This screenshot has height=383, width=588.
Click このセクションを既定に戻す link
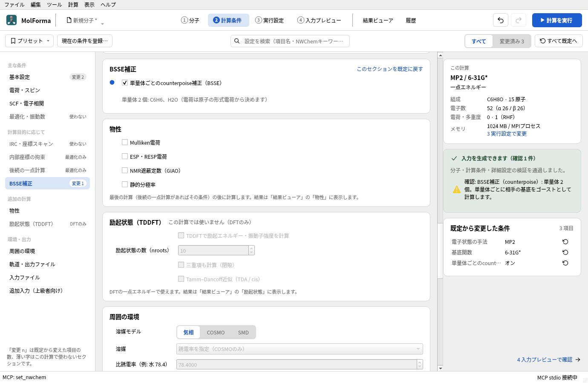tap(390, 69)
